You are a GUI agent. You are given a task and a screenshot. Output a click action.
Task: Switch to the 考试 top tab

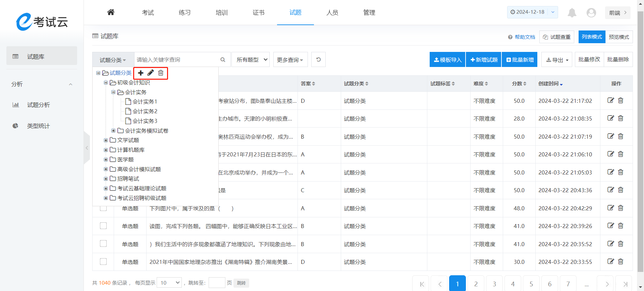coord(148,13)
